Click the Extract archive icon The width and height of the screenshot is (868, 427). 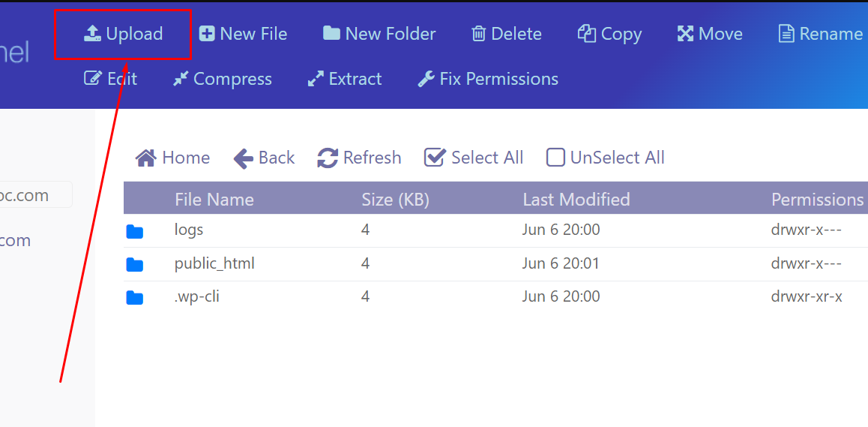316,79
